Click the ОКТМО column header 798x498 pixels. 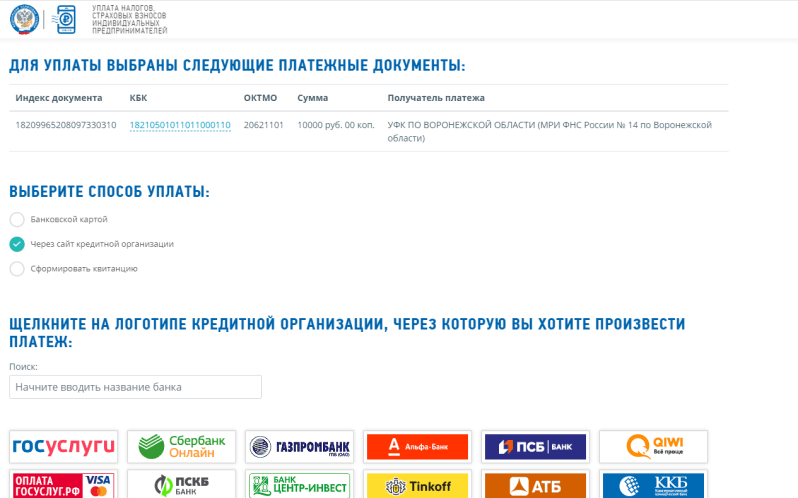click(260, 98)
